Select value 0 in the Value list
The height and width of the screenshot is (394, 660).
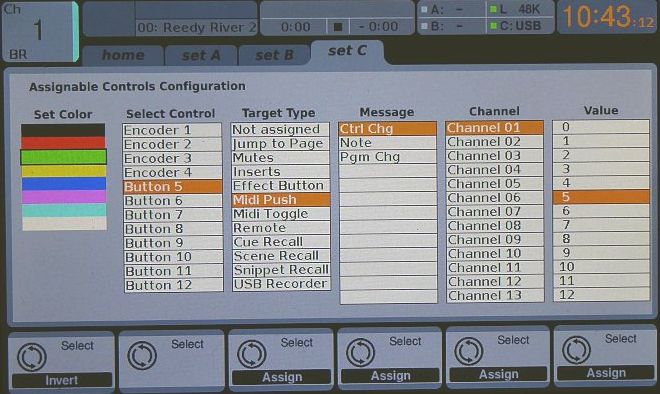pyautogui.click(x=601, y=127)
